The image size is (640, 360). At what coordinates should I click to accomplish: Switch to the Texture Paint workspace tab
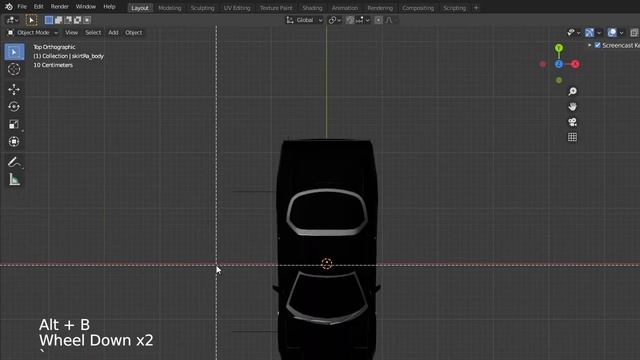276,8
